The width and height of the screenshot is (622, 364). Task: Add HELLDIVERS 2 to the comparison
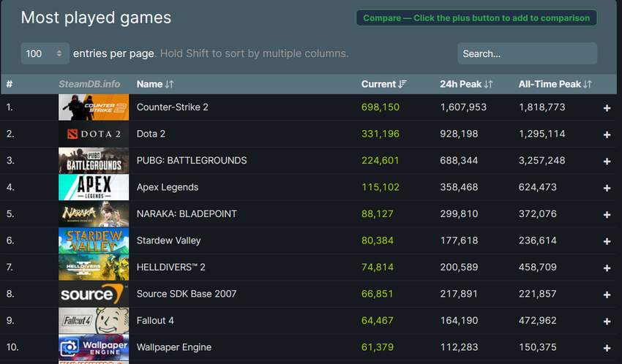[x=607, y=268]
